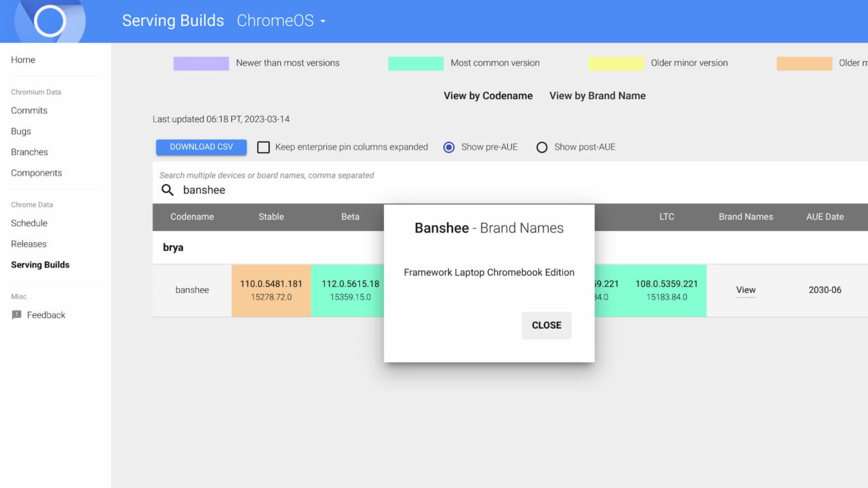Click the Stable version 110.0.5481.181 cell
This screenshot has height=488, width=868.
[x=271, y=291]
